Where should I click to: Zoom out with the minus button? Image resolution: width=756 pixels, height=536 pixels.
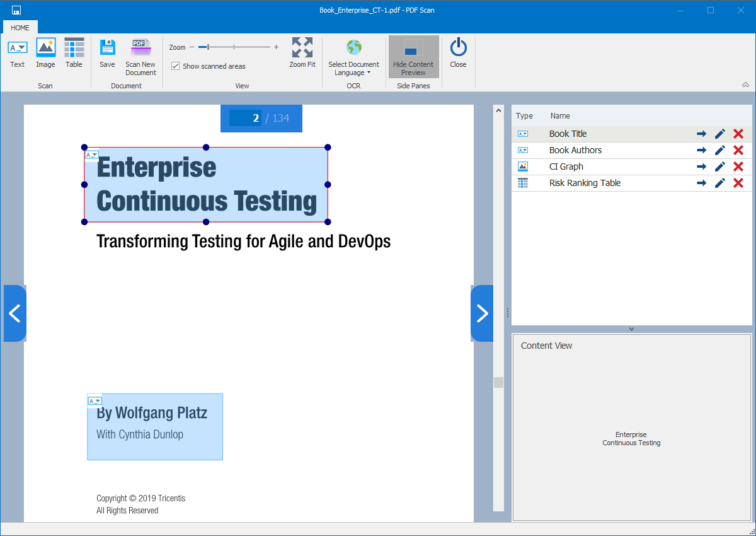coord(192,47)
